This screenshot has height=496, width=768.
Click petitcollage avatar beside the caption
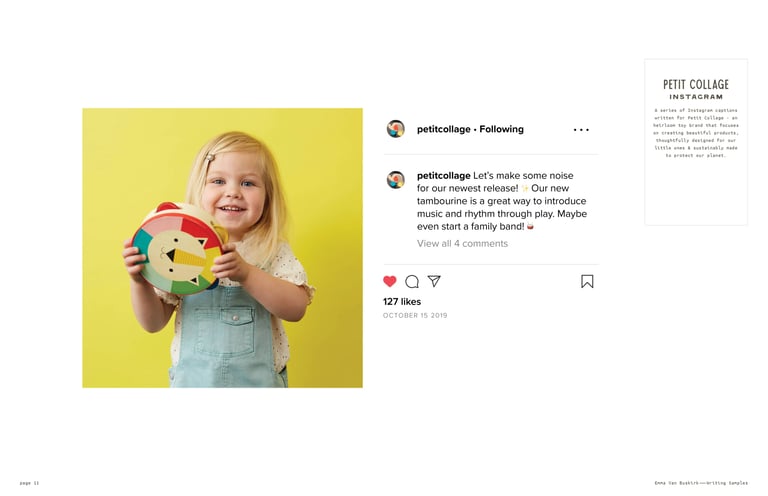[396, 180]
